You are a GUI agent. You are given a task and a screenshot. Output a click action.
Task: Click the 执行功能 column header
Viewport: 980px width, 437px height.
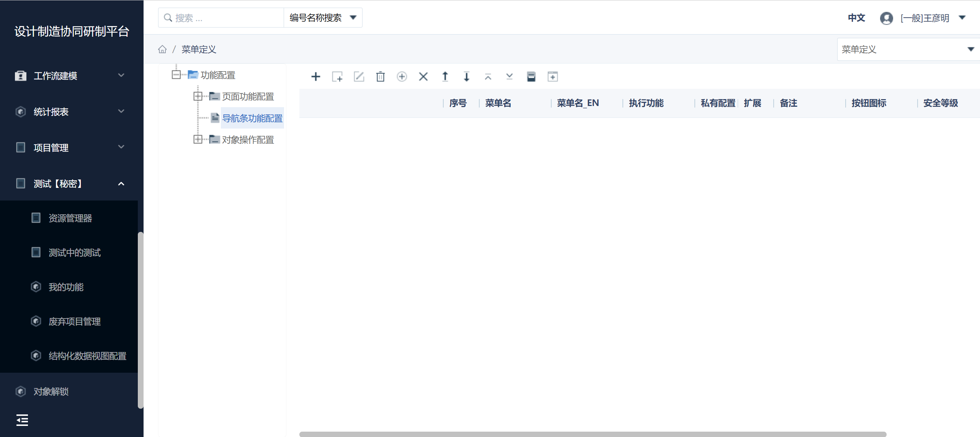[646, 103]
